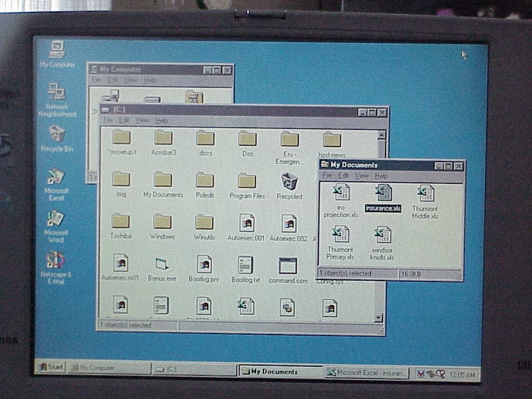Screen dimensions: 532x399
Task: Select the Winutils folder in C: window
Action: (204, 228)
